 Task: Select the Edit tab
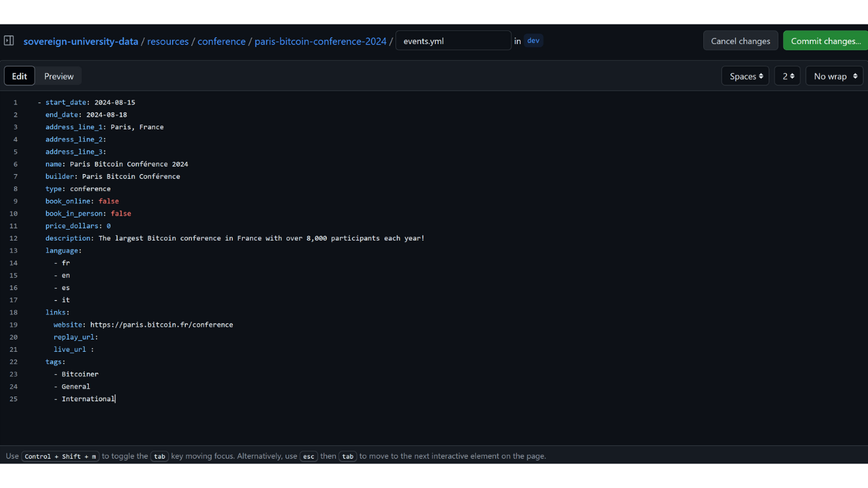click(20, 76)
